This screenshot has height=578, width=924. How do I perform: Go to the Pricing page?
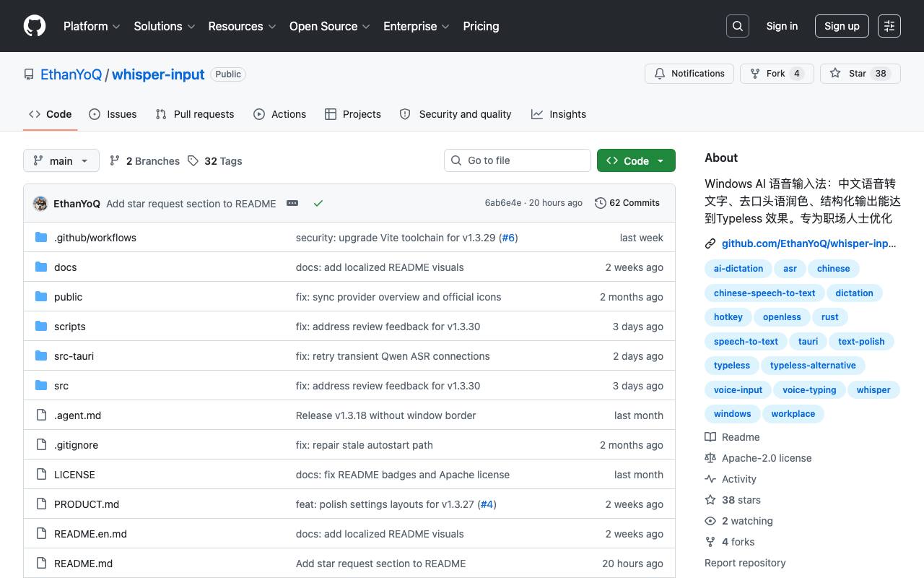click(x=481, y=26)
